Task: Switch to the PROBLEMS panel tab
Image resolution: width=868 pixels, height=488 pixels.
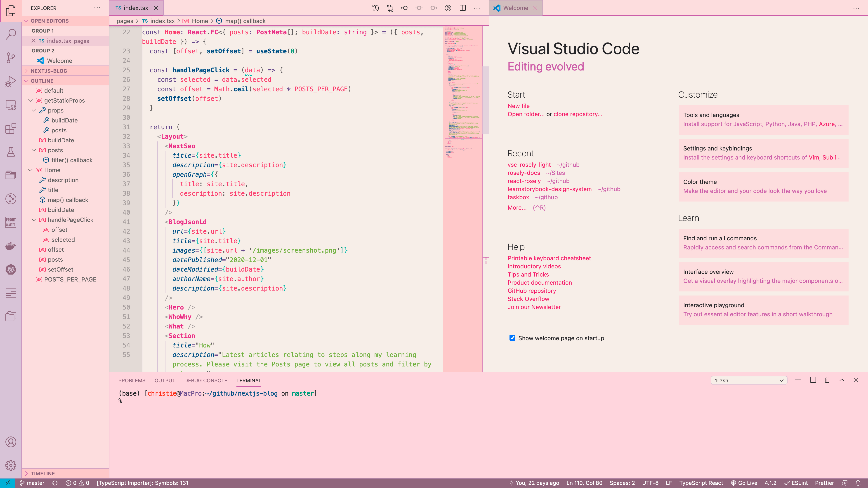Action: [132, 380]
